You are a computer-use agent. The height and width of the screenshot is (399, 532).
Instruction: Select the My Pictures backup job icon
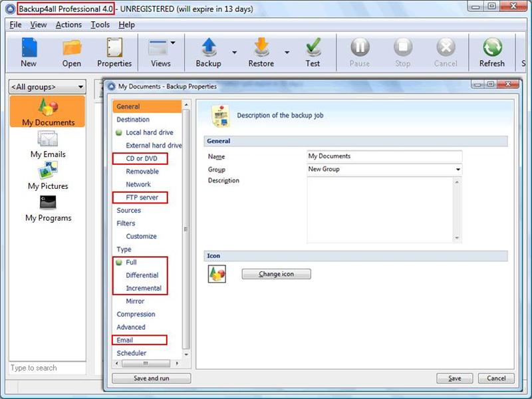[48, 170]
